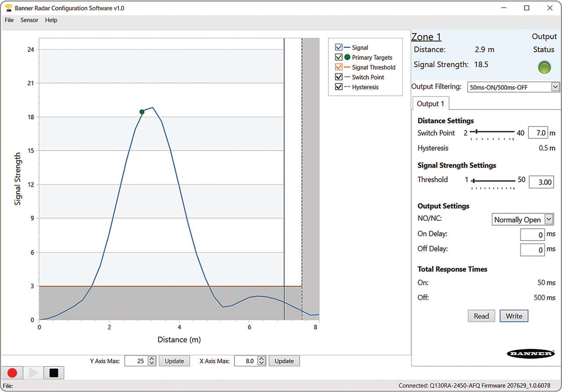The width and height of the screenshot is (562, 392).
Task: Click the On Delay input field
Action: pyautogui.click(x=532, y=234)
